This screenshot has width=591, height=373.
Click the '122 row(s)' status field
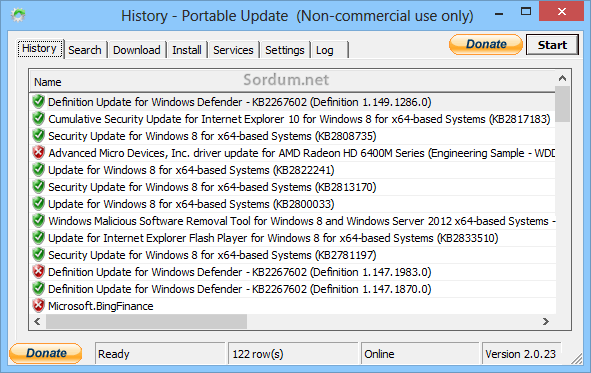click(293, 354)
